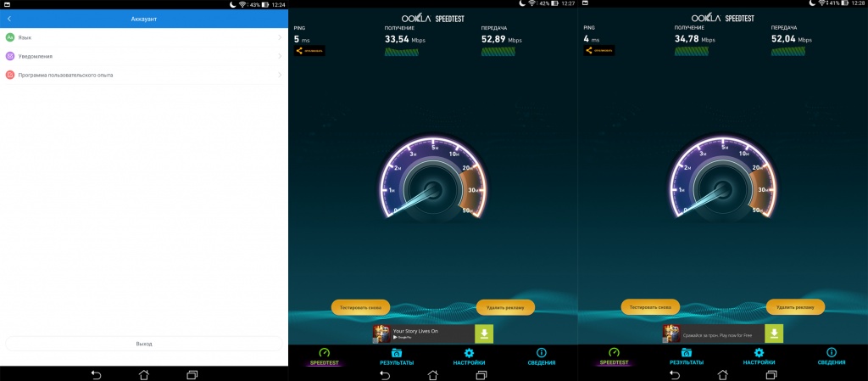868x381 pixels.
Task: Click the 52,04 Mbps upload value
Action: [x=792, y=39]
